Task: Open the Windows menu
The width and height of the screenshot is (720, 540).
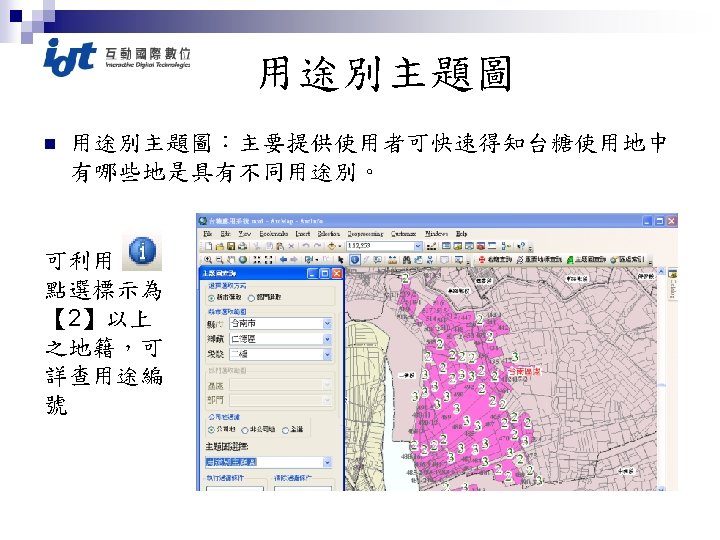Action: coord(436,234)
